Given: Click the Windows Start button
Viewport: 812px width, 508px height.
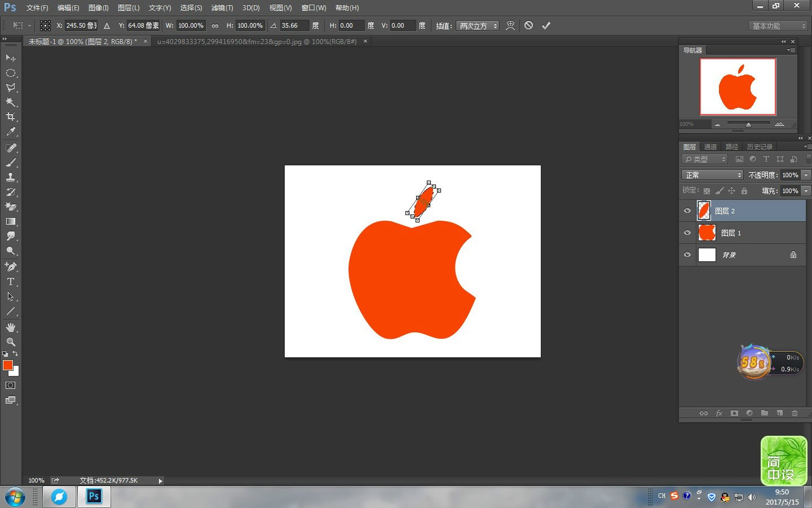Looking at the screenshot, I should point(15,497).
